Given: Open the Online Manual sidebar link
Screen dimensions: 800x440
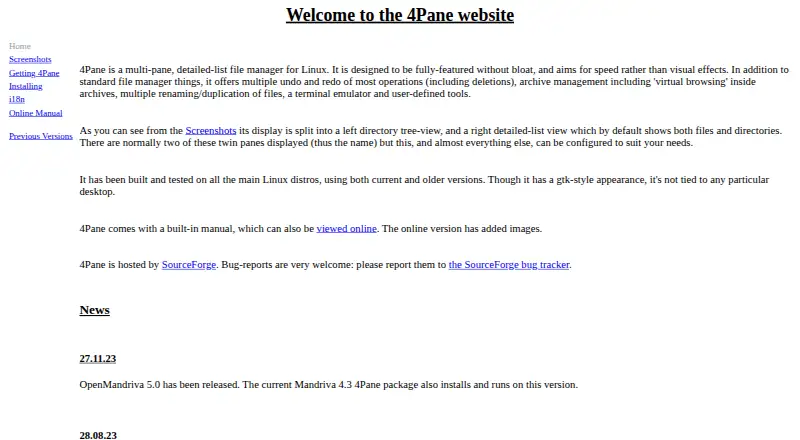Looking at the screenshot, I should tap(35, 113).
